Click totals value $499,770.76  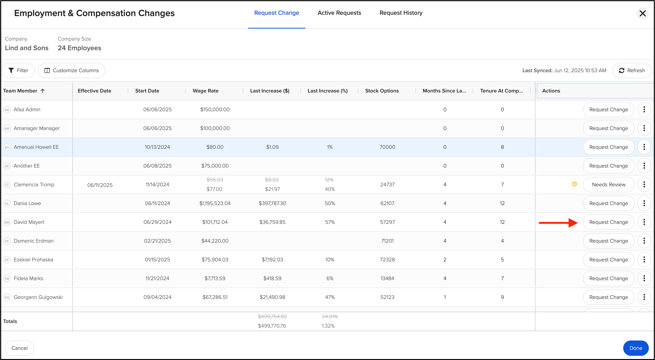[x=272, y=326]
